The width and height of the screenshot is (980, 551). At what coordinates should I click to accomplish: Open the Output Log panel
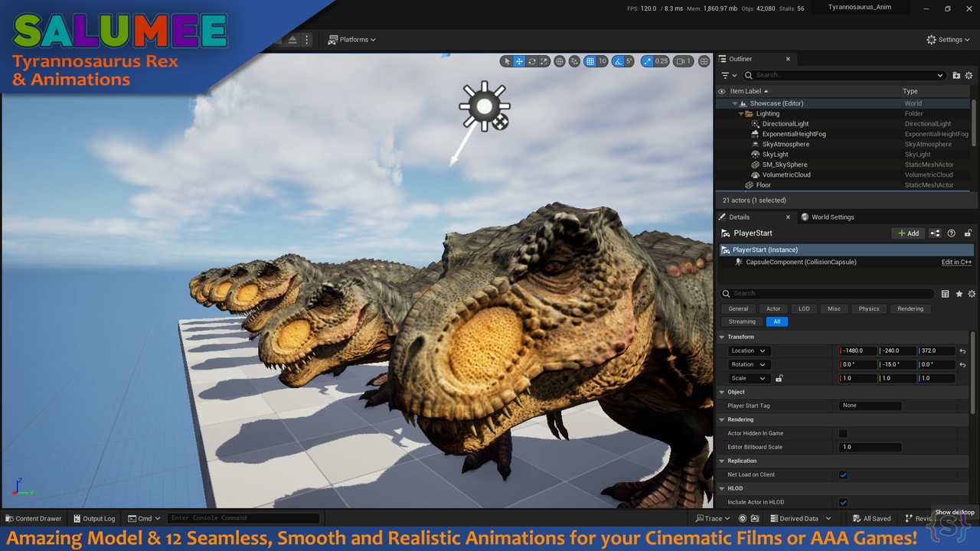(x=93, y=518)
